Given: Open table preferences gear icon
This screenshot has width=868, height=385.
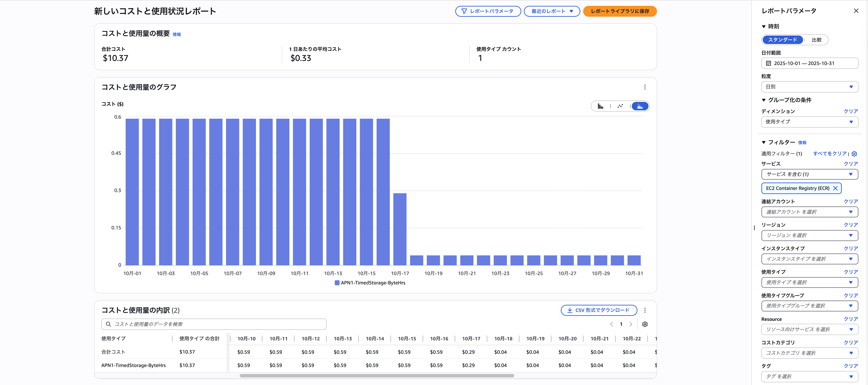Looking at the screenshot, I should pyautogui.click(x=645, y=325).
